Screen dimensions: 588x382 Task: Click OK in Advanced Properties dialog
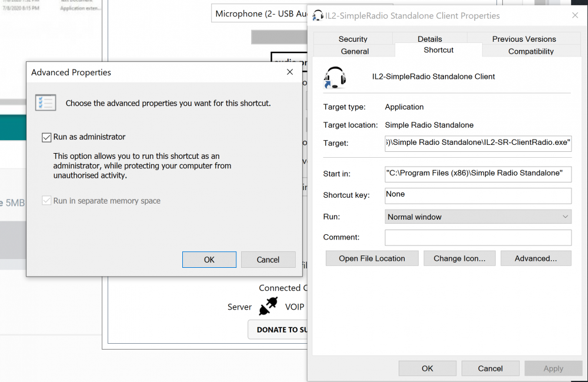(209, 260)
